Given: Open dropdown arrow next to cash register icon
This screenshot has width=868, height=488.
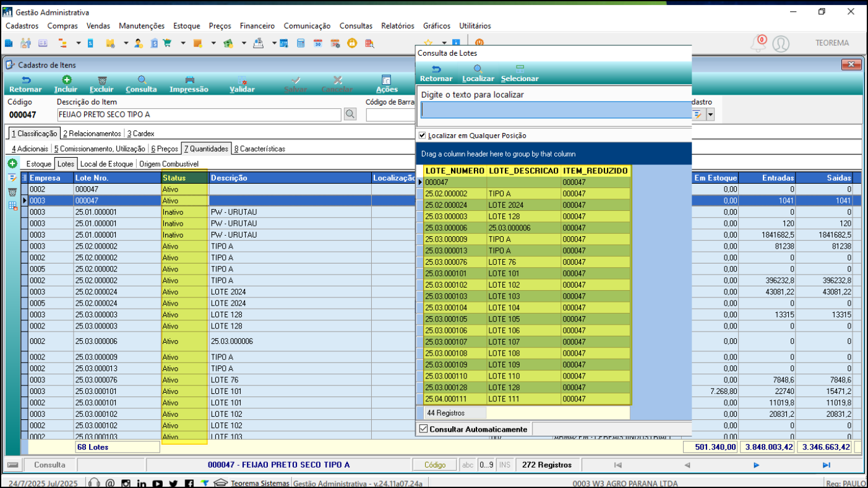Looking at the screenshot, I should pyautogui.click(x=274, y=43).
